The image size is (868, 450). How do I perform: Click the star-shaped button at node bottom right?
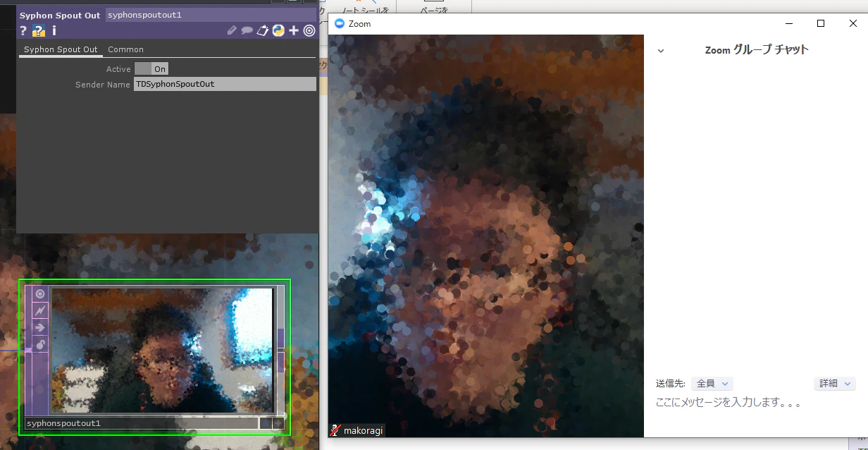278,423
